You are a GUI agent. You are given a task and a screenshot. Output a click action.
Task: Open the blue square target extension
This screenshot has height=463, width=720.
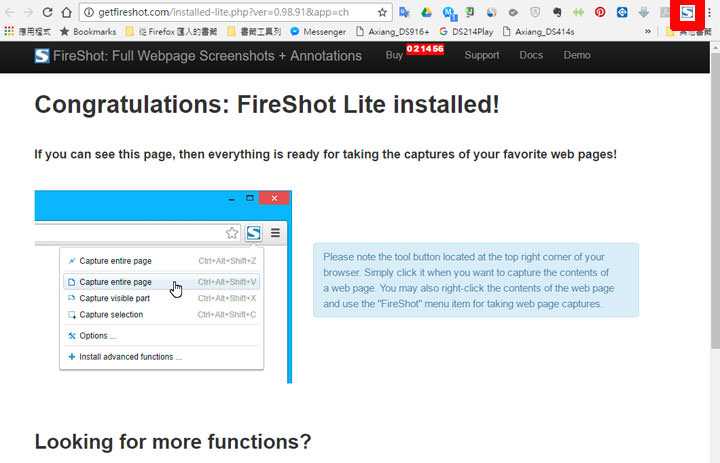[x=622, y=12]
